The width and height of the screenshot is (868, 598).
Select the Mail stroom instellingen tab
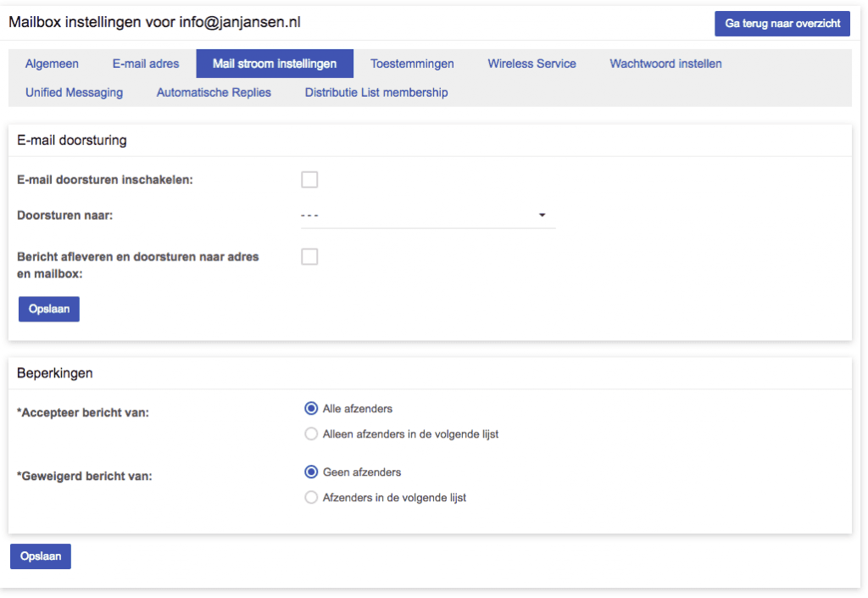[x=275, y=64]
